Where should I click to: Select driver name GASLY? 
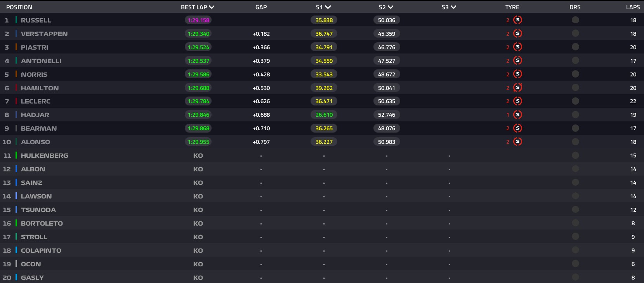[x=32, y=278]
